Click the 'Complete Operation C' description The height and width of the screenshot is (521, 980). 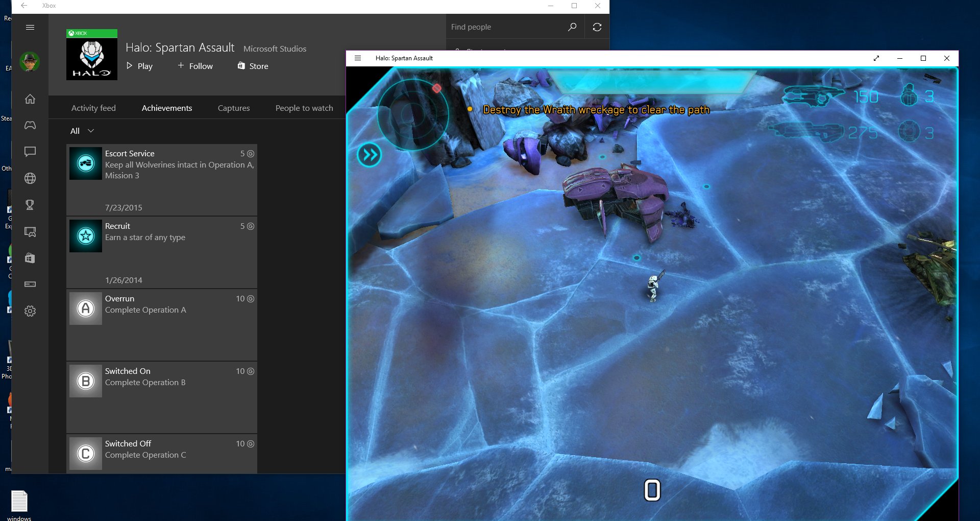(145, 455)
